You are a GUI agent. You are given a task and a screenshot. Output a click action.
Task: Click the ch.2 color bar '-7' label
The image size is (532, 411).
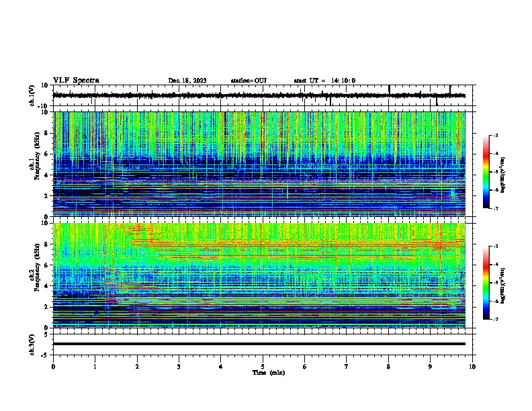[496, 320]
